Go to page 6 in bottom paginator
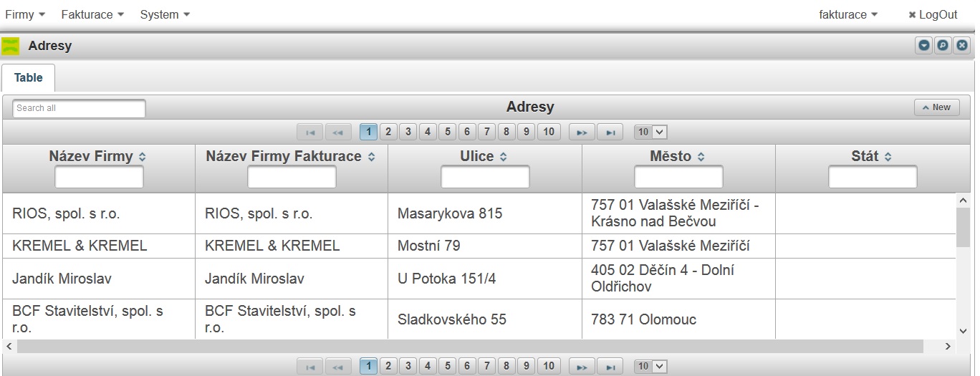980x376 pixels. click(467, 366)
